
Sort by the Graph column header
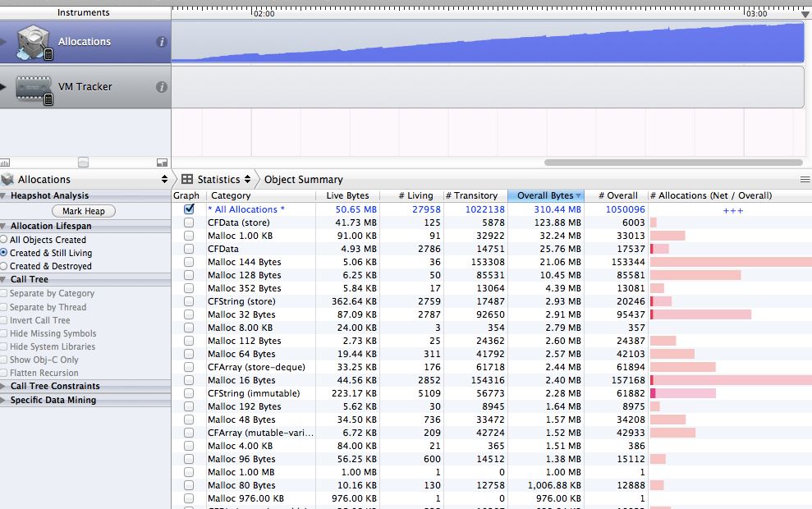tap(189, 195)
